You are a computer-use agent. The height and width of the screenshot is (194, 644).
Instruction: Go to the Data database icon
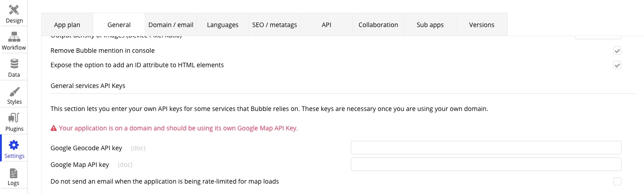(14, 64)
